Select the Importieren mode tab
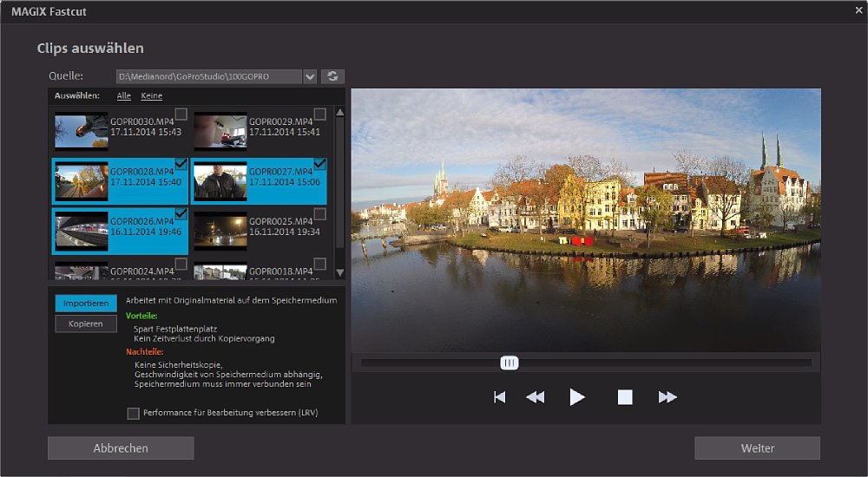The image size is (868, 477). click(86, 304)
